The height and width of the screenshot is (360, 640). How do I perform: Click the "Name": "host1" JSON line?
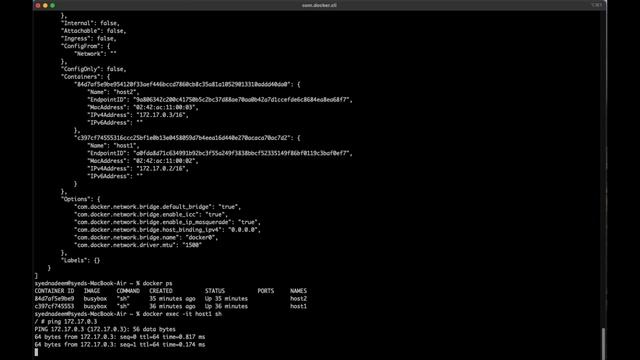pyautogui.click(x=113, y=146)
